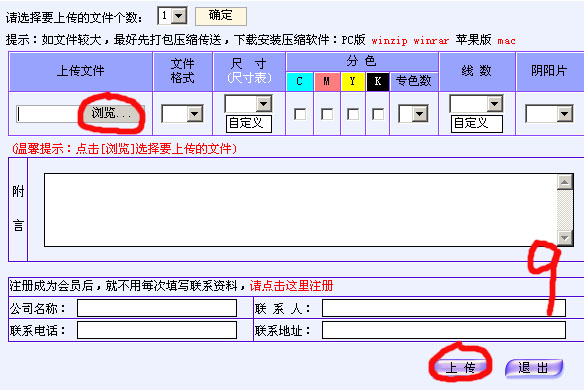Open the winzip download link

tap(389, 40)
